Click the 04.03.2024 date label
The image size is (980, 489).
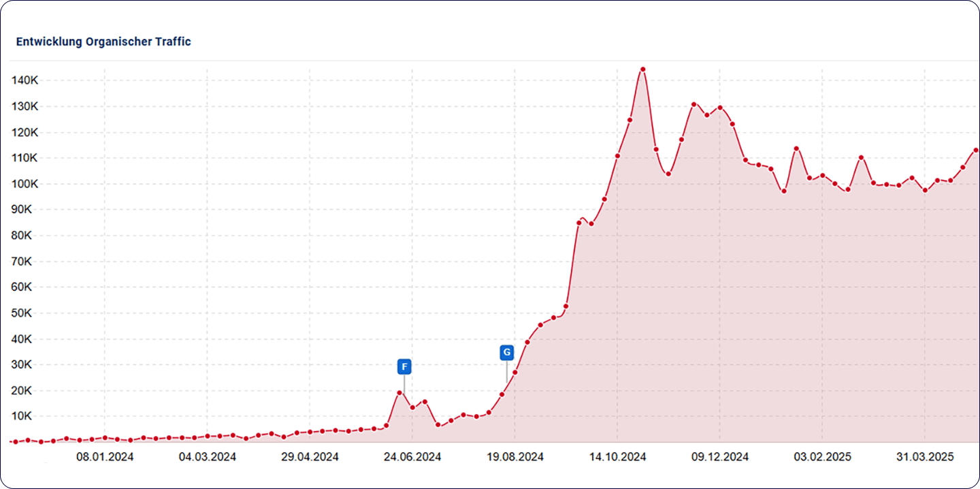coord(207,457)
